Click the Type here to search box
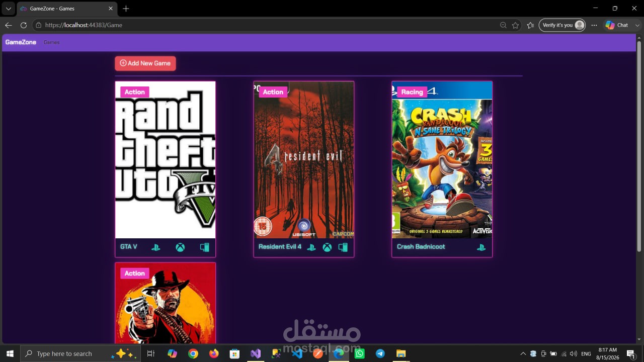 [79, 353]
